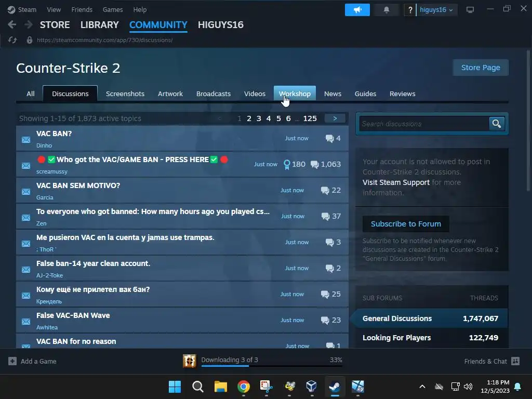Switch to the Workshop tab
This screenshot has width=532, height=399.
[295, 94]
